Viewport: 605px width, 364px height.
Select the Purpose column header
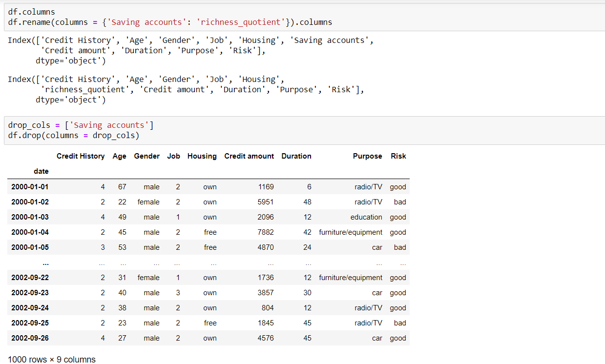point(367,156)
